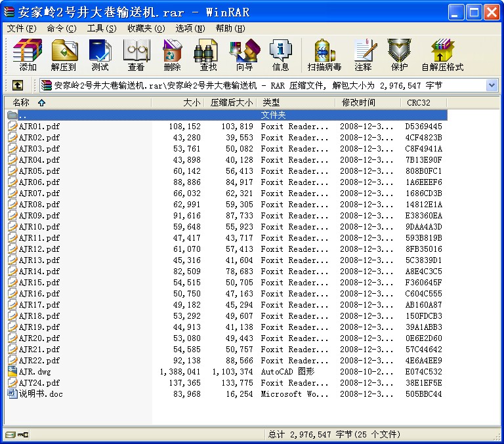Click the 添加 (Add) toolbar icon
The height and width of the screenshot is (444, 504).
coord(28,50)
